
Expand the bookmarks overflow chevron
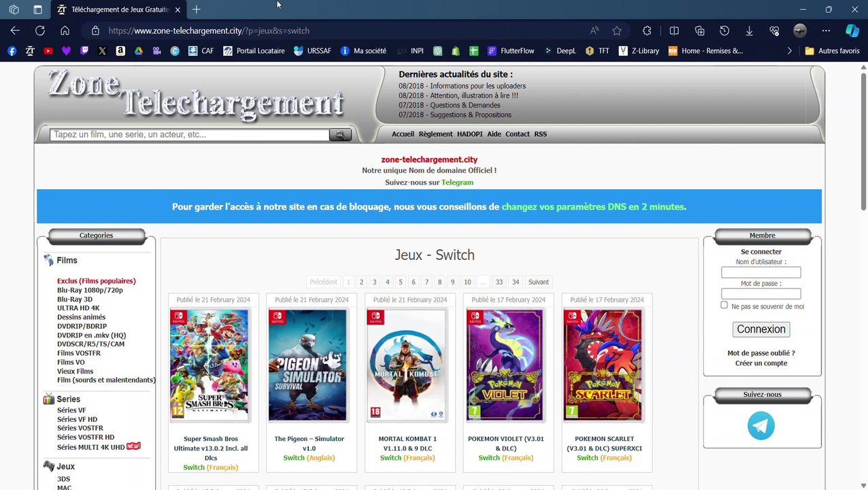(789, 50)
